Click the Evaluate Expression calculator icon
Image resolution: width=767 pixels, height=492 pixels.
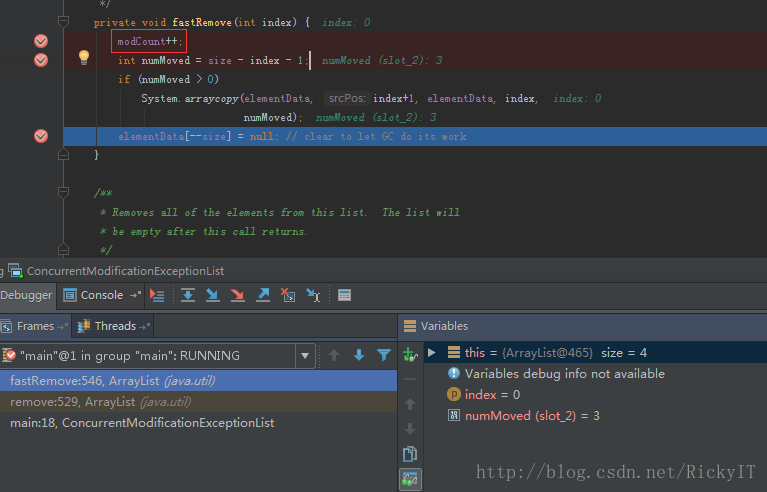344,295
